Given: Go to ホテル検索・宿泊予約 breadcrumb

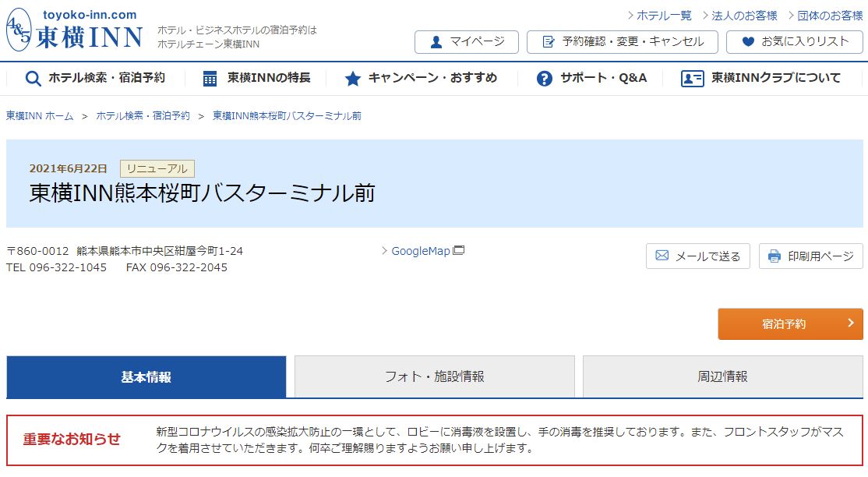Looking at the screenshot, I should pos(143,116).
